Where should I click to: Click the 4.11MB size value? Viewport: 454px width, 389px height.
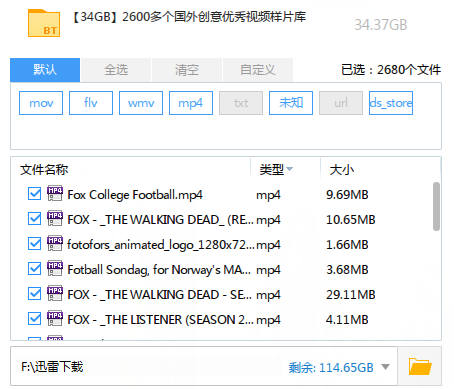[x=347, y=320]
